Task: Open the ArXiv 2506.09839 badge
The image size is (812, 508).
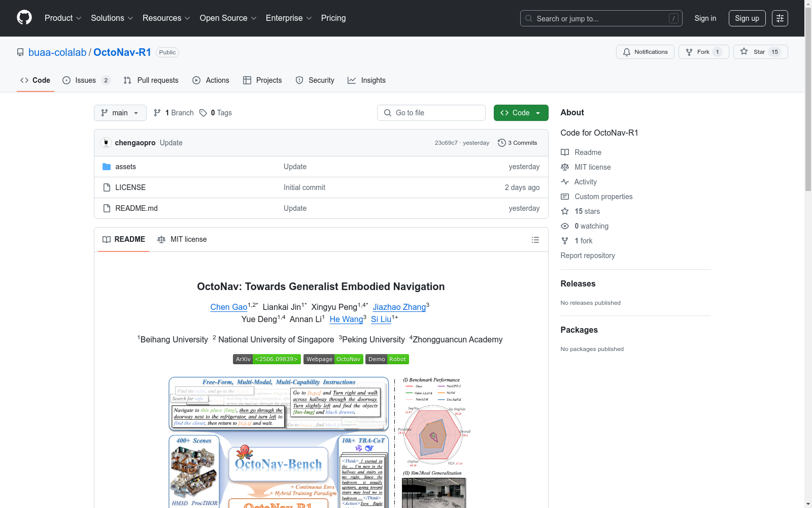Action: click(x=267, y=359)
